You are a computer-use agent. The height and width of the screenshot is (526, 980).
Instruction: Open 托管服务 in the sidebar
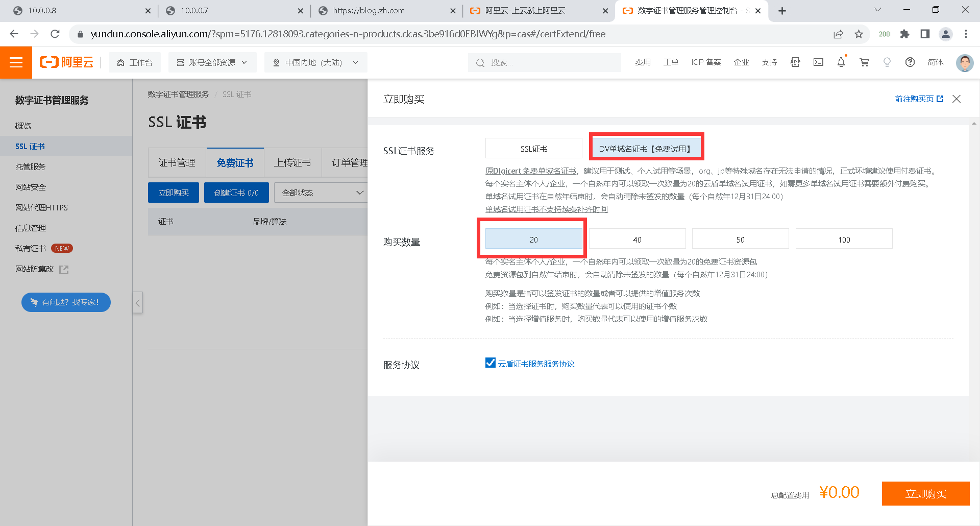[x=31, y=166]
